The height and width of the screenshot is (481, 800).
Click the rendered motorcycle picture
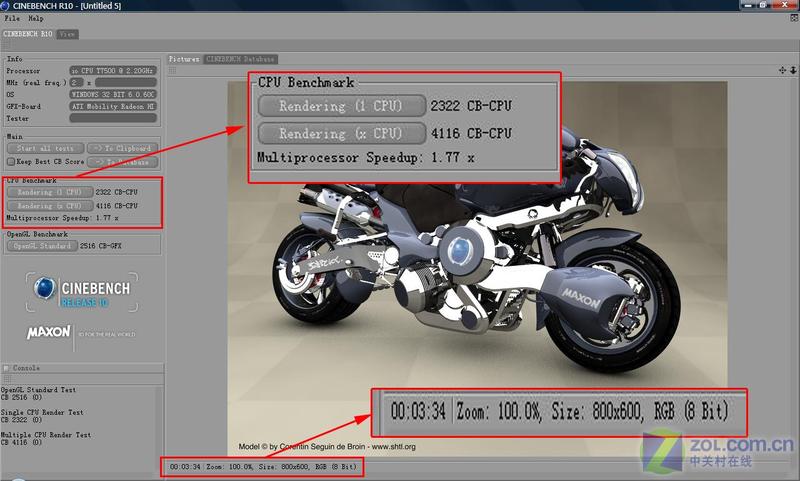point(477,269)
